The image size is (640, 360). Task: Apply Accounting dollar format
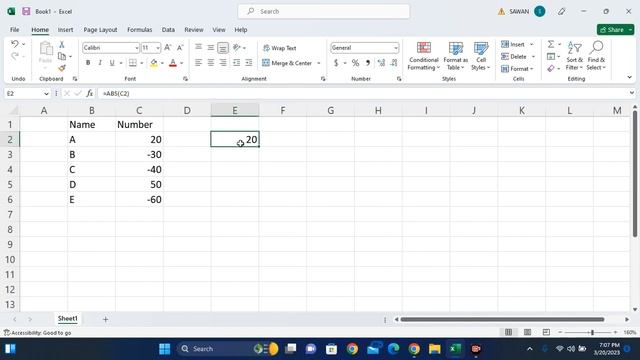(x=336, y=63)
